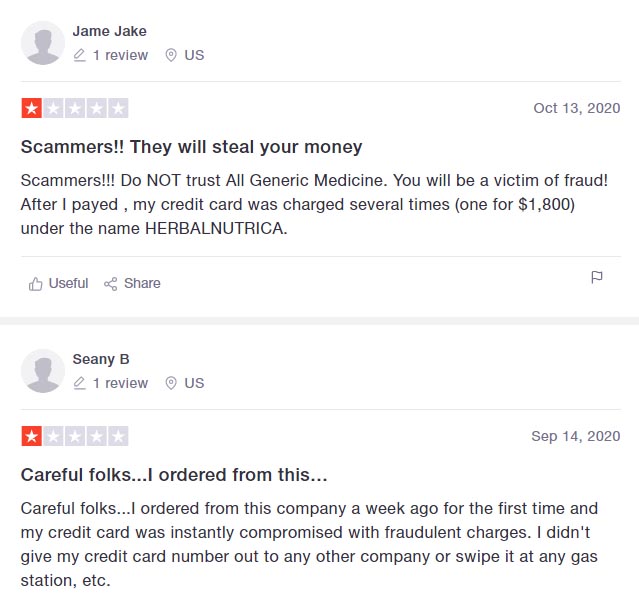Click pencil icon beside Seany B's 1 review
Screen dimensions: 639x602
click(x=79, y=383)
